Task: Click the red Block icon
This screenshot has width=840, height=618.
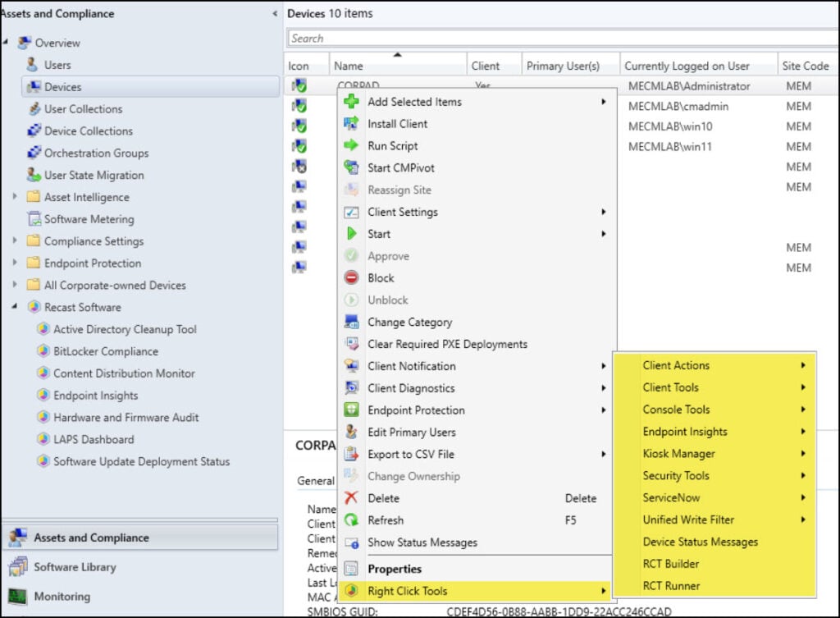Action: click(x=351, y=277)
